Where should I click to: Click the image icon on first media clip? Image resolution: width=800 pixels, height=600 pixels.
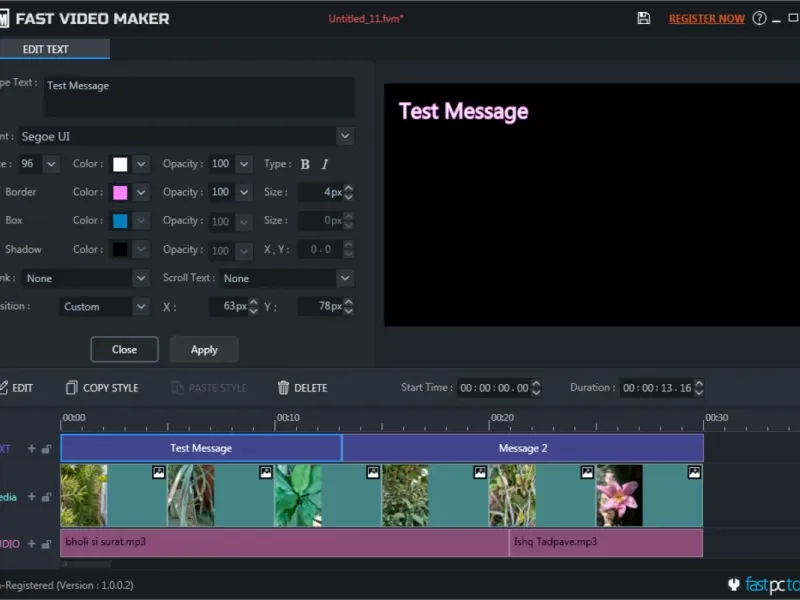(159, 472)
